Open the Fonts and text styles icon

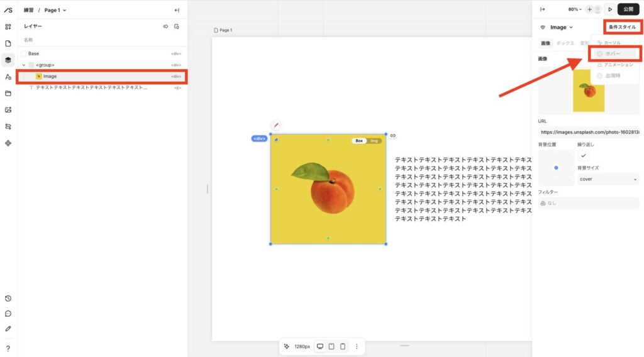pyautogui.click(x=8, y=77)
